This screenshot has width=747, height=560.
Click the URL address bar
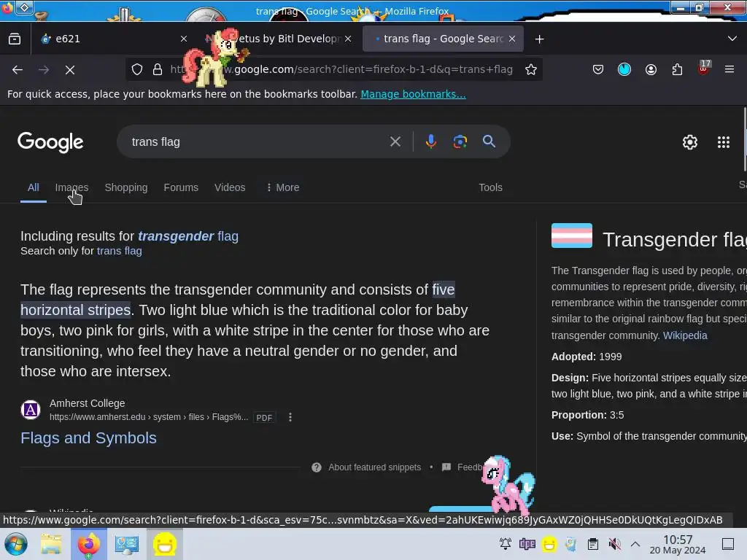(341, 69)
